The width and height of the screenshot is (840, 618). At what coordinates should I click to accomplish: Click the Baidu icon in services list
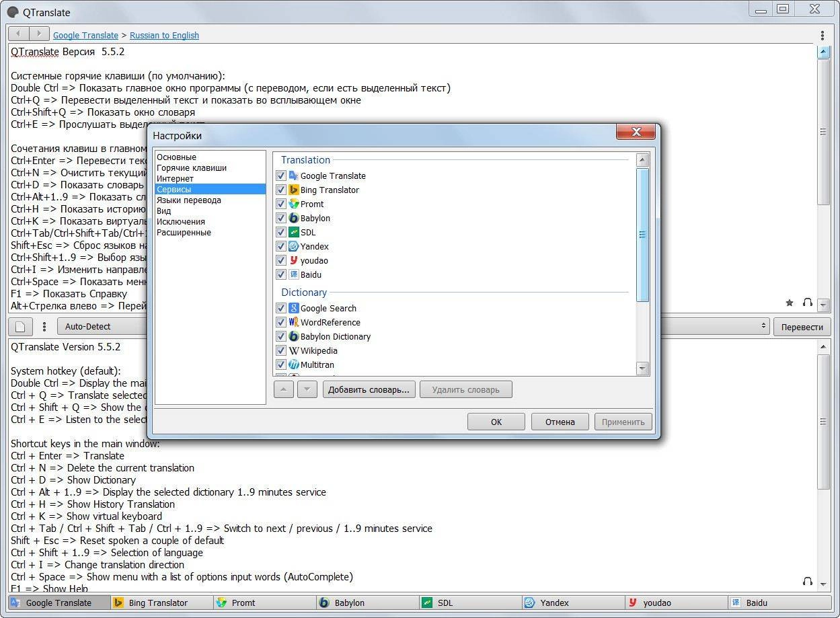pyautogui.click(x=293, y=274)
